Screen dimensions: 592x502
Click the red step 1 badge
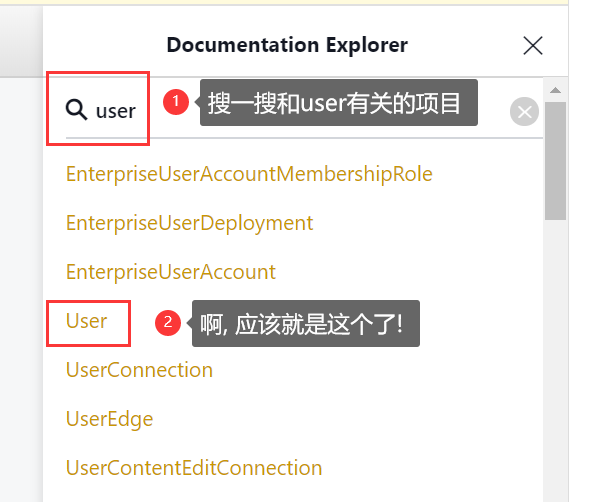pyautogui.click(x=176, y=102)
